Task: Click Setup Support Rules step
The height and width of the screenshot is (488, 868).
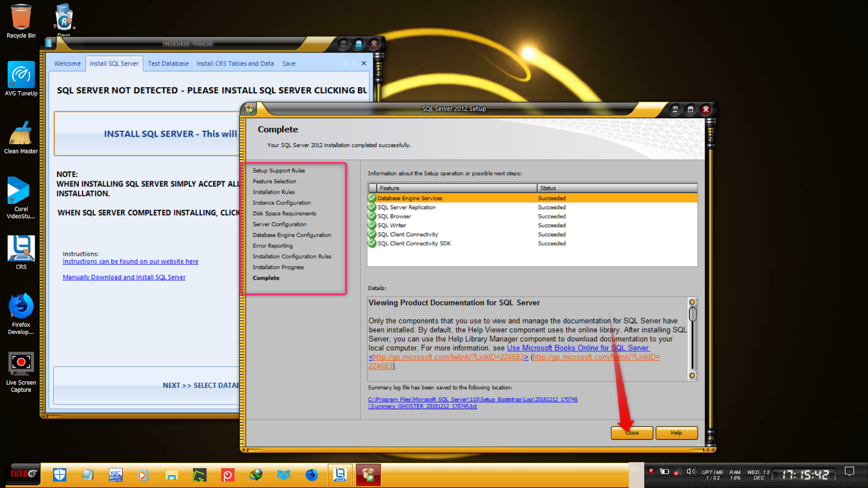Action: (x=279, y=170)
